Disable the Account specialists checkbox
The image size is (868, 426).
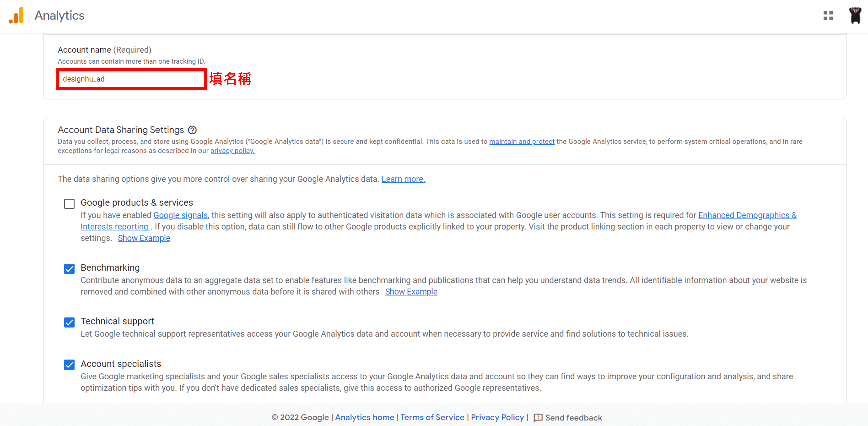pyautogui.click(x=69, y=365)
